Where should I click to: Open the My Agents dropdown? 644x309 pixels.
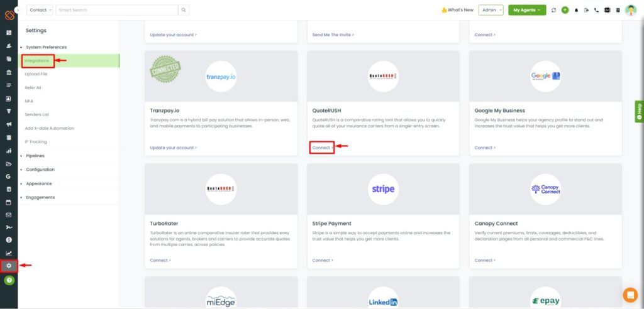[527, 10]
